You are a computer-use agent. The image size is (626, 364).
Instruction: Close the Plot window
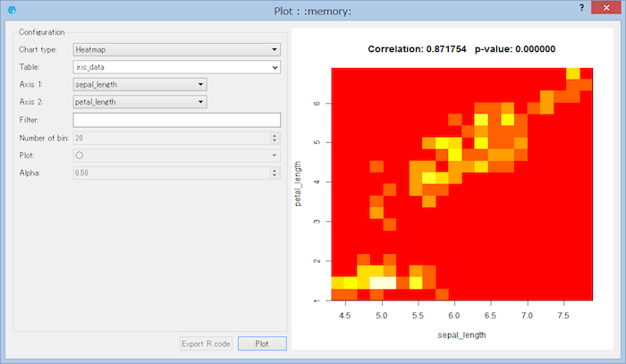(606, 7)
